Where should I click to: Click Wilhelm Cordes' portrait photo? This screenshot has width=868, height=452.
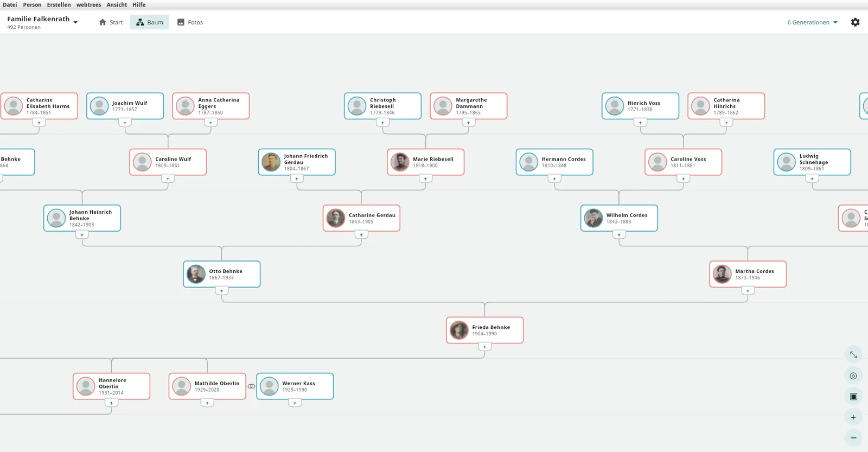click(593, 218)
